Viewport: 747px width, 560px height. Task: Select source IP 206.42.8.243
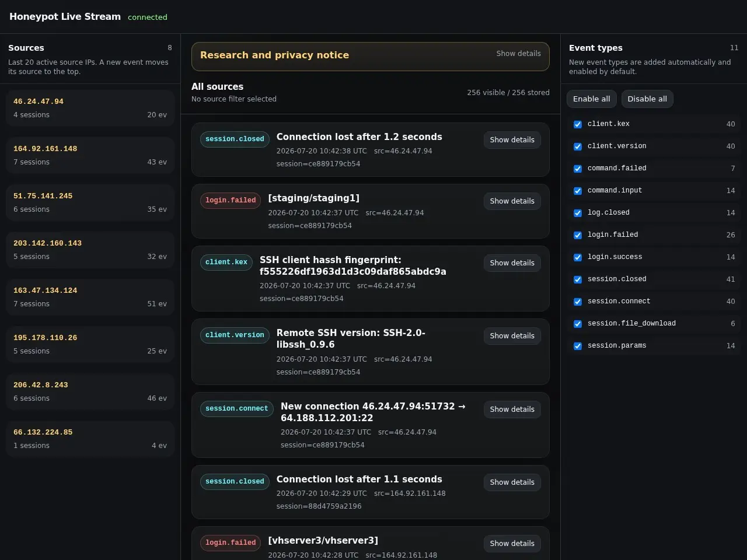point(90,391)
